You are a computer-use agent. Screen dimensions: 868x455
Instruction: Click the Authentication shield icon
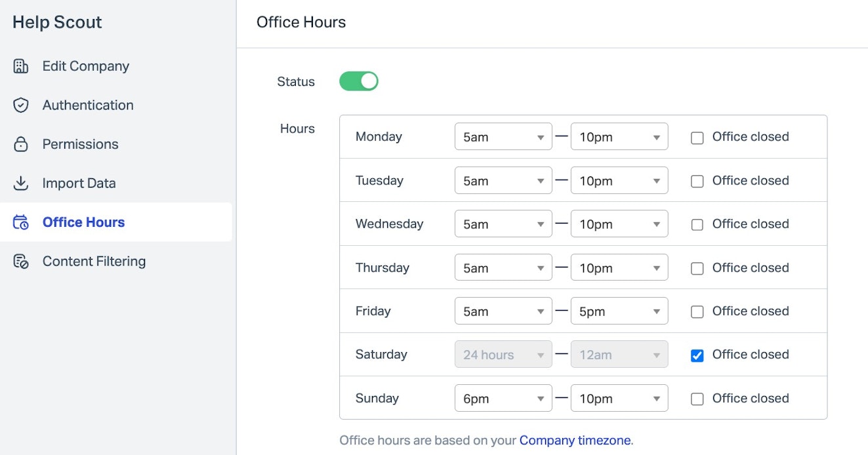click(21, 105)
